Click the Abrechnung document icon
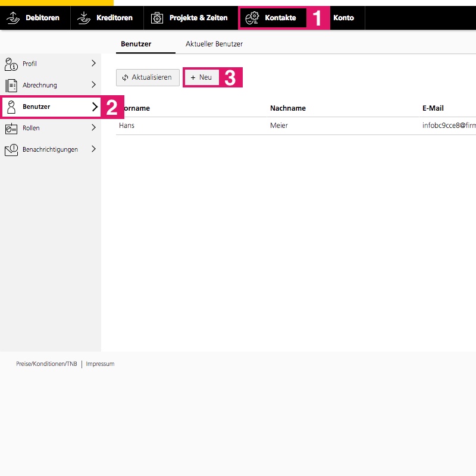Viewport: 476px width, 476px height. point(11,86)
